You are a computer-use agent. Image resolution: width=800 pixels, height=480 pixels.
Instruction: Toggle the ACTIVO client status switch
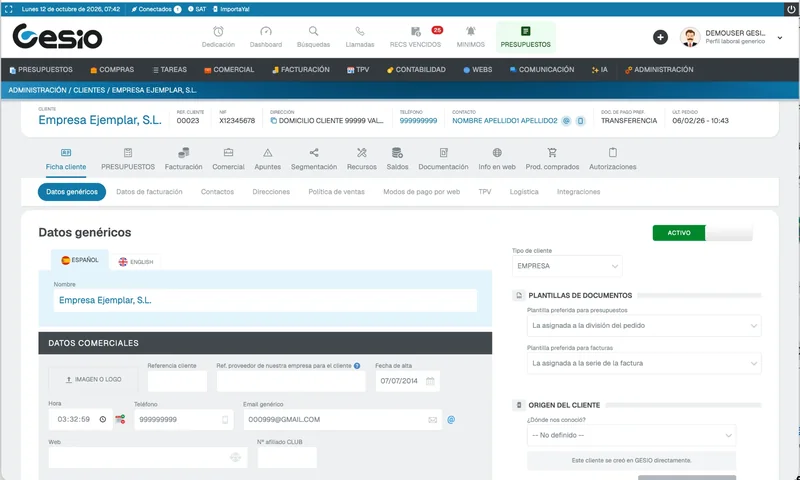coord(703,233)
